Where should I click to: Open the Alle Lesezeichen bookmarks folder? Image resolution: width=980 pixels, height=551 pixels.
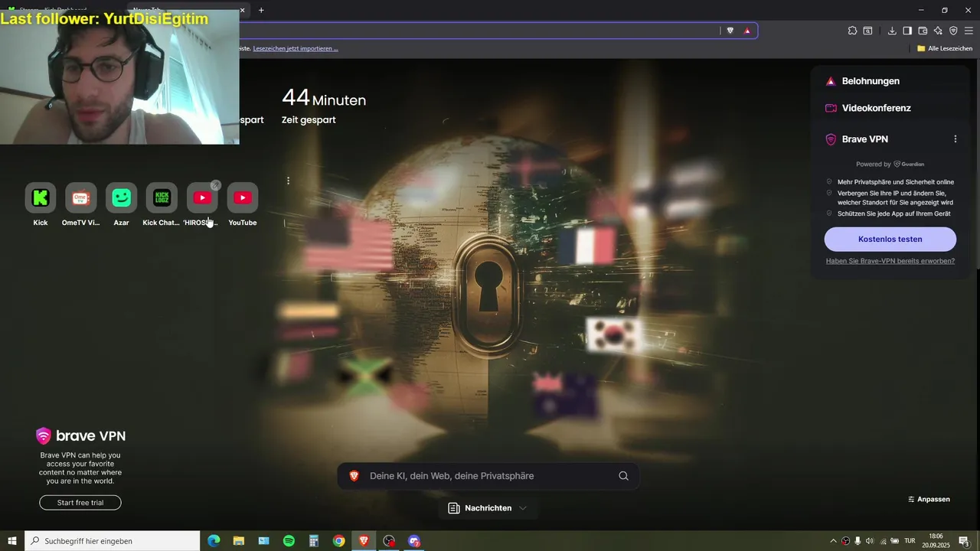point(944,48)
